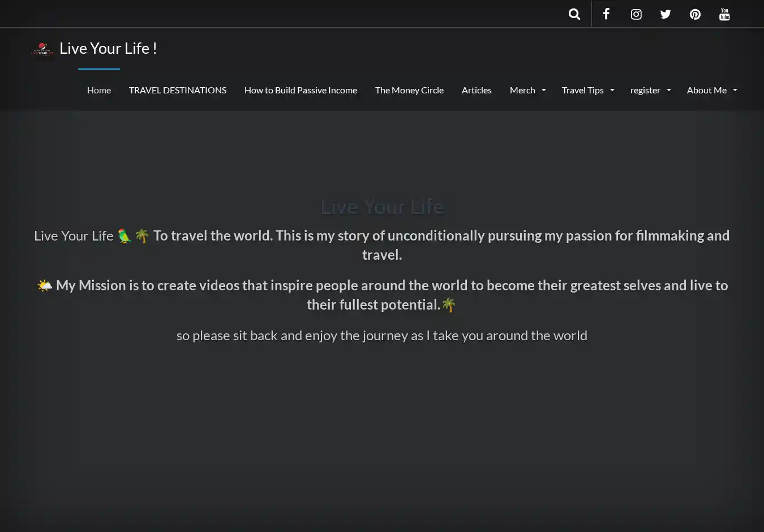Expand the About Me dropdown arrow
This screenshot has height=532, width=764.
click(x=735, y=91)
